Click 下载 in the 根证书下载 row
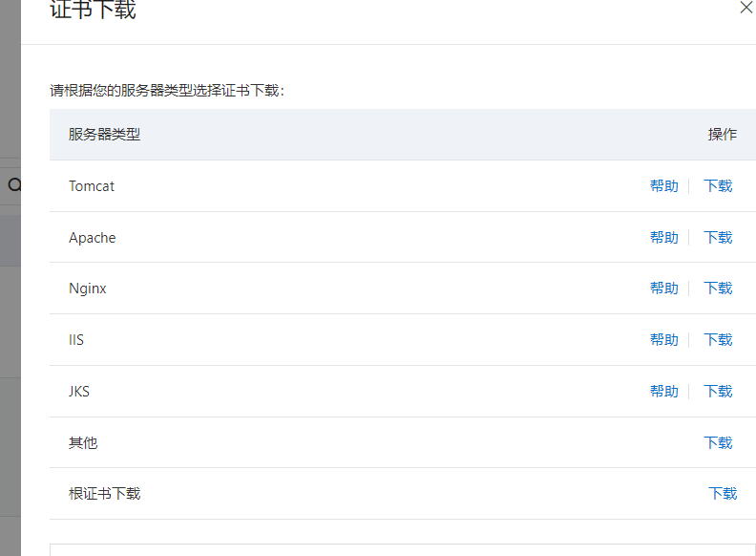Viewport: 756px width, 556px height. pyautogui.click(x=723, y=493)
